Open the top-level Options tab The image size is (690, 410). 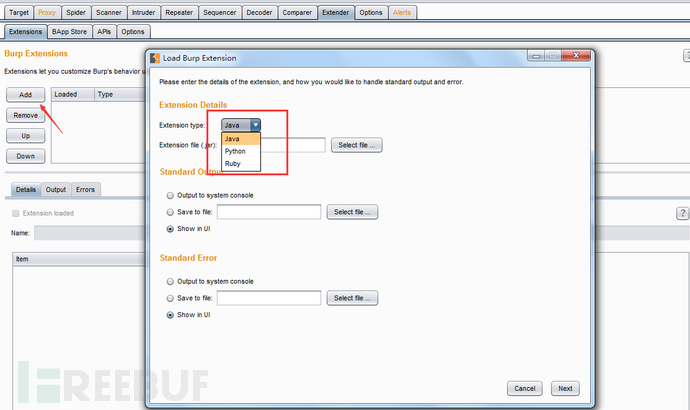[371, 13]
